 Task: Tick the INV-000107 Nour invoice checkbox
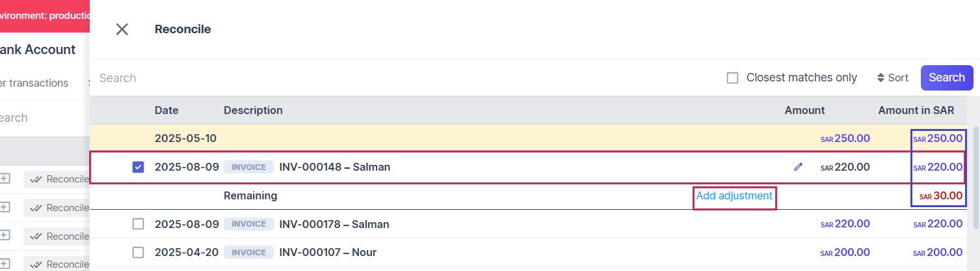[x=138, y=253]
